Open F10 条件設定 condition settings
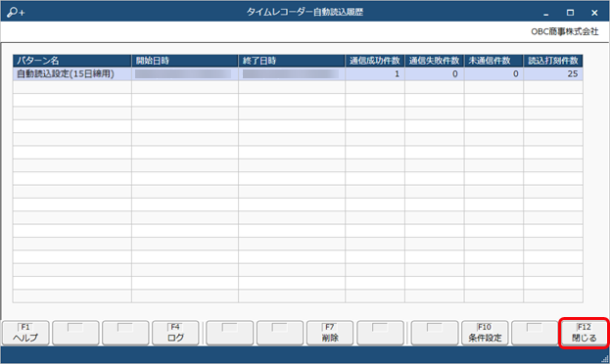This screenshot has height=364, width=610. click(x=485, y=333)
